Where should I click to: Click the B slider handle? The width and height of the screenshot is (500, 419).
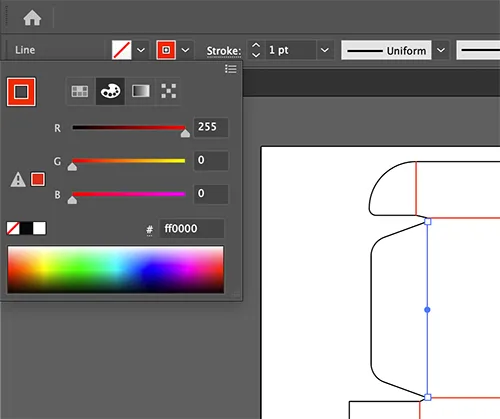coord(72,200)
